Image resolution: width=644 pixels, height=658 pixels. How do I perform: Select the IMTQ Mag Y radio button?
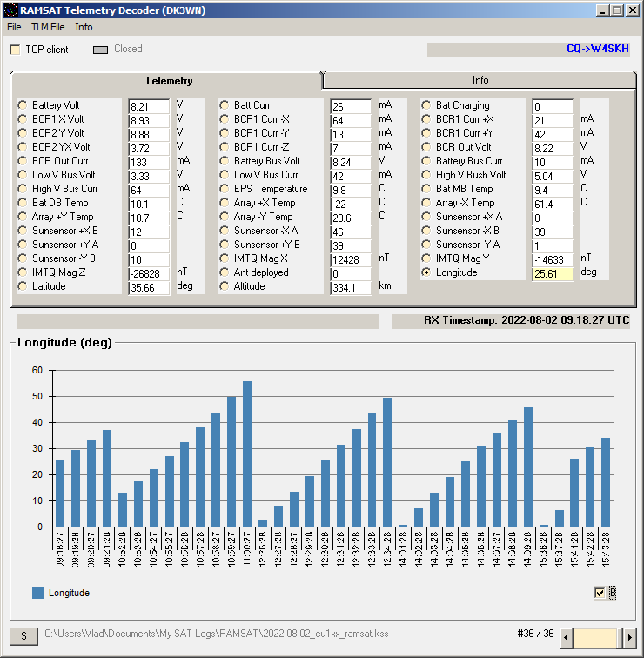[426, 258]
